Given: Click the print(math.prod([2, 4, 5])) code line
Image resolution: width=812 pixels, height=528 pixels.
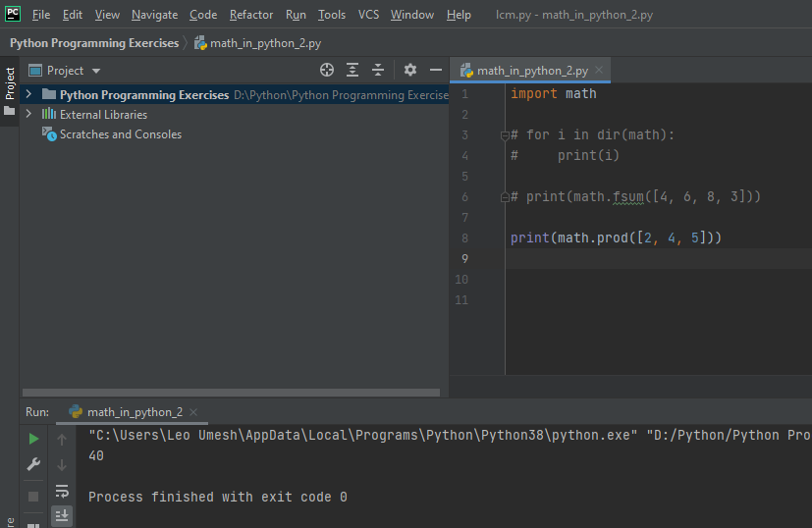Looking at the screenshot, I should 616,238.
